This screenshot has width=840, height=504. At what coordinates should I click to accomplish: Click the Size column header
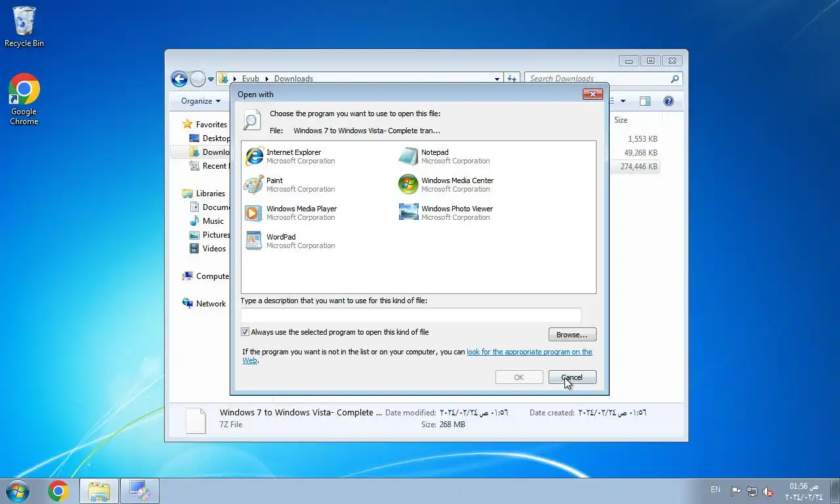coord(635,120)
